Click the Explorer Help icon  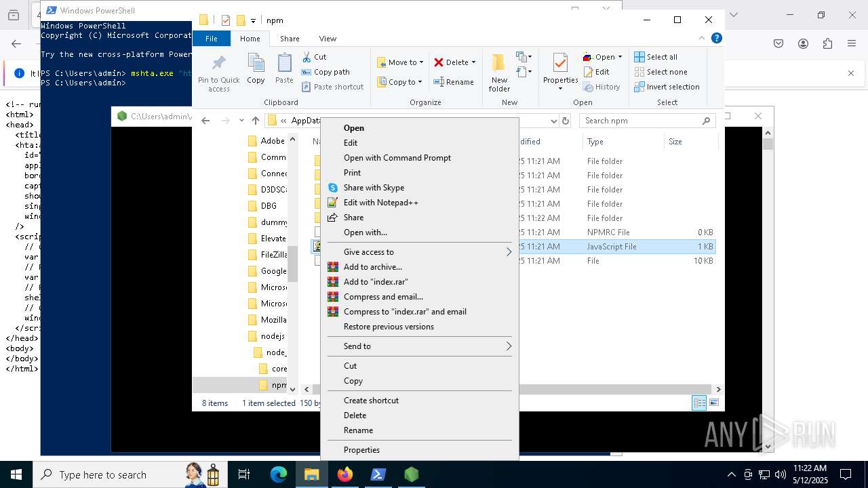pyautogui.click(x=716, y=39)
